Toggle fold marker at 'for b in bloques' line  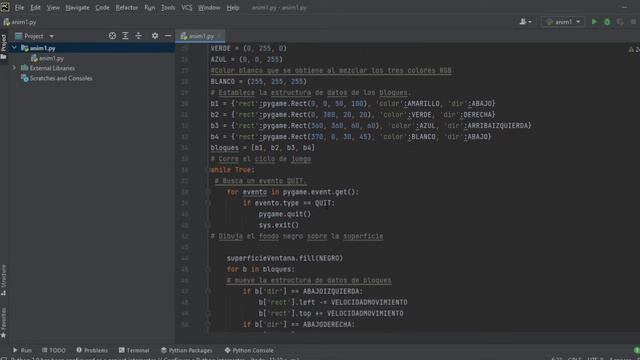208,269
